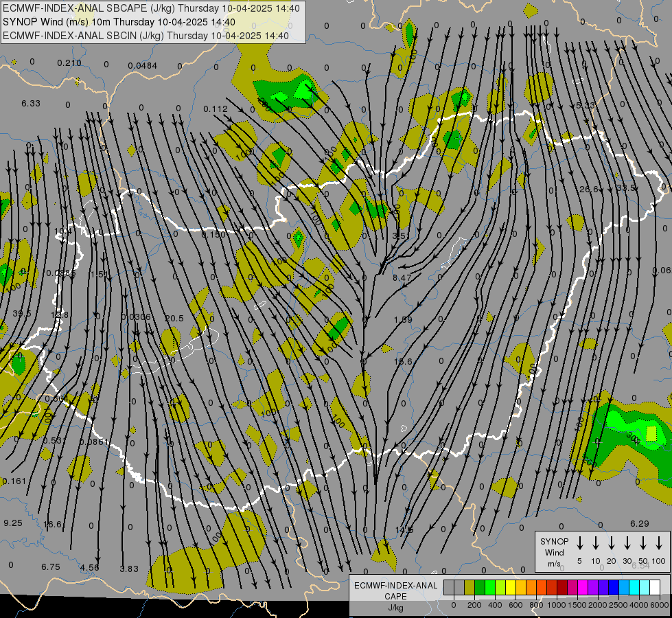This screenshot has width=672, height=618.
Task: Click the 26.6 value on the map
Action: pos(589,189)
